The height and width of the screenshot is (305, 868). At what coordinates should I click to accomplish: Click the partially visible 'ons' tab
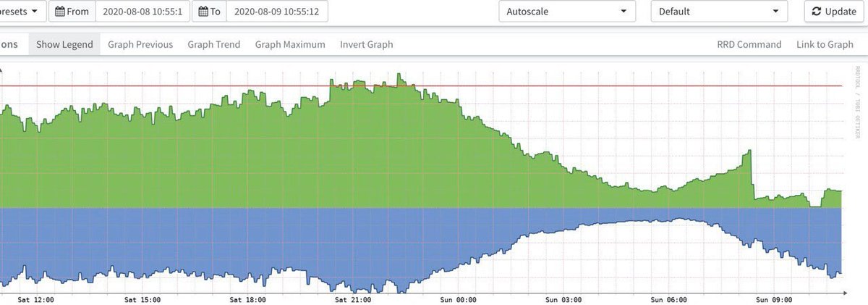coord(10,44)
